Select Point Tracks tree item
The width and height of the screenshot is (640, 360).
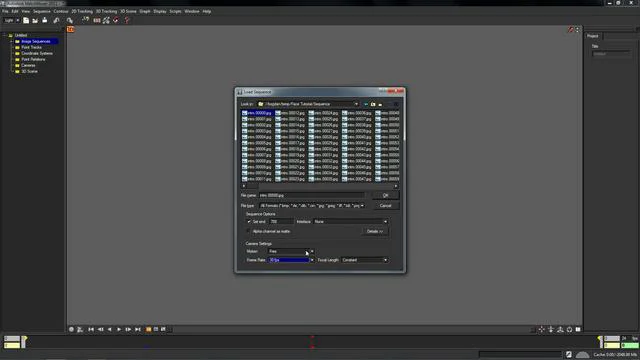point(31,47)
